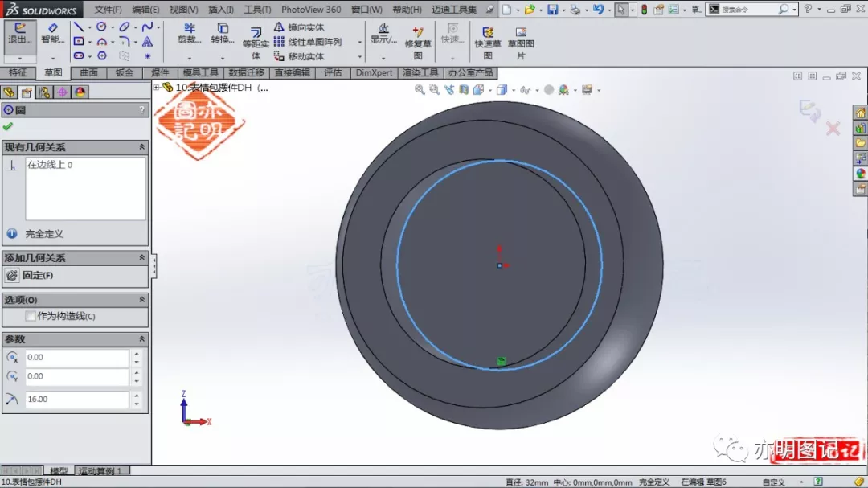Confirm the circle with green checkmark

pyautogui.click(x=8, y=127)
